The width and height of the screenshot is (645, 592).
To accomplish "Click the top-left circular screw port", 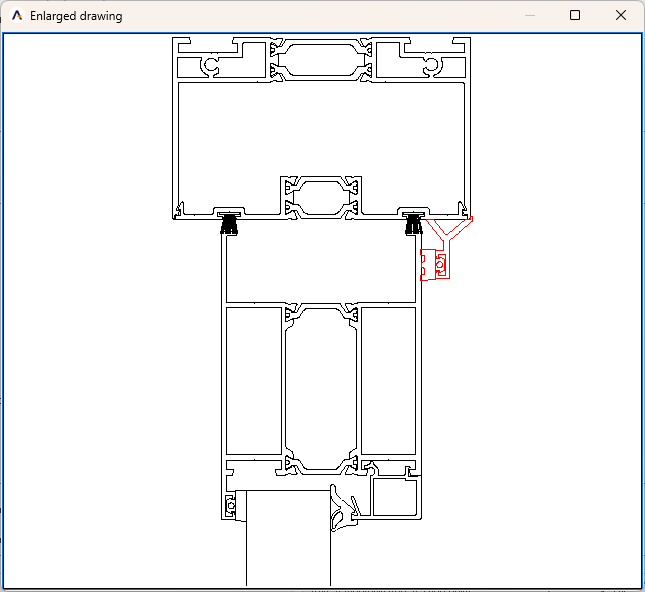I will 212,65.
